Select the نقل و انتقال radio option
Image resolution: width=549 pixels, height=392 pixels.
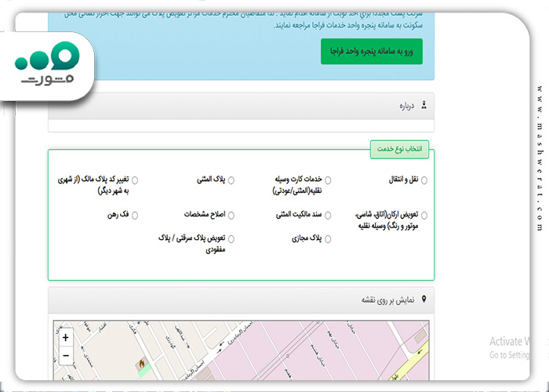pos(424,180)
